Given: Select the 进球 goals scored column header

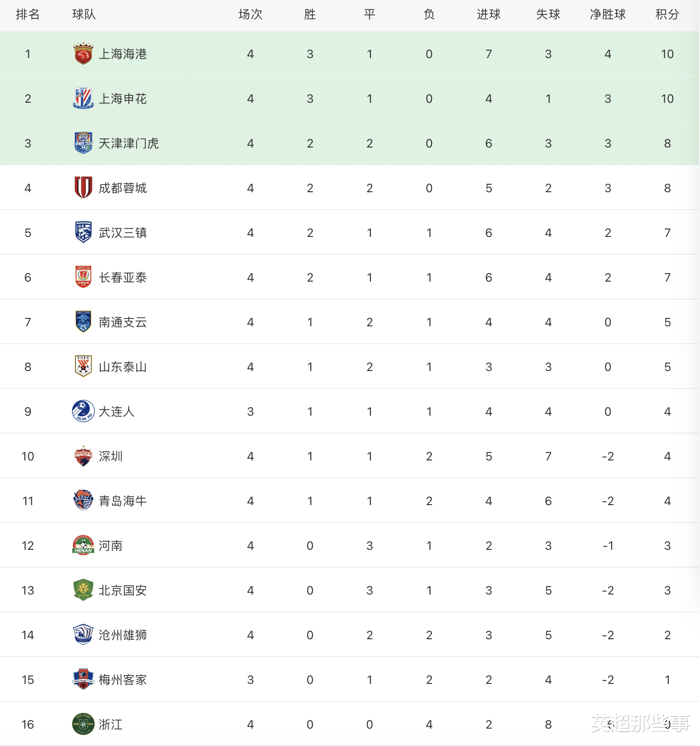Looking at the screenshot, I should pos(489,14).
